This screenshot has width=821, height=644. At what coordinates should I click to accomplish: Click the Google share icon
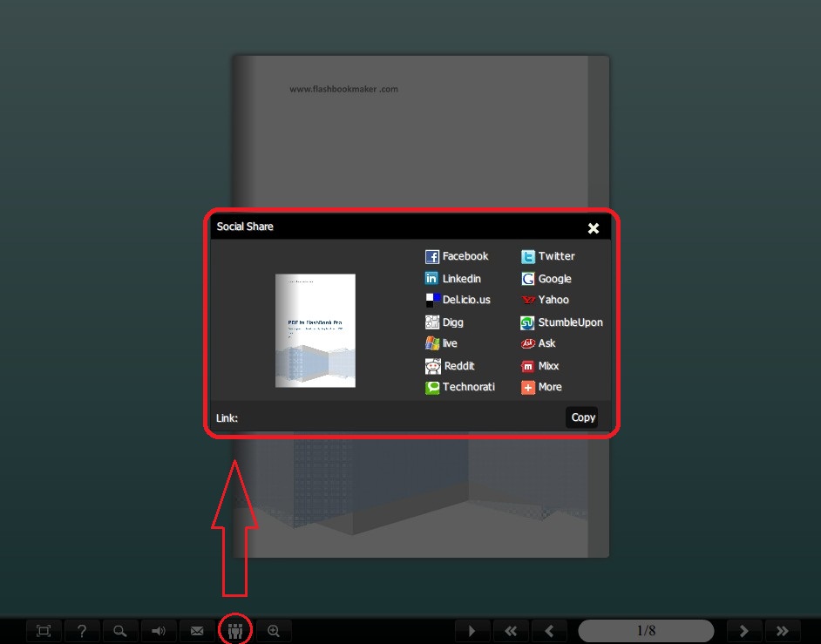point(528,279)
